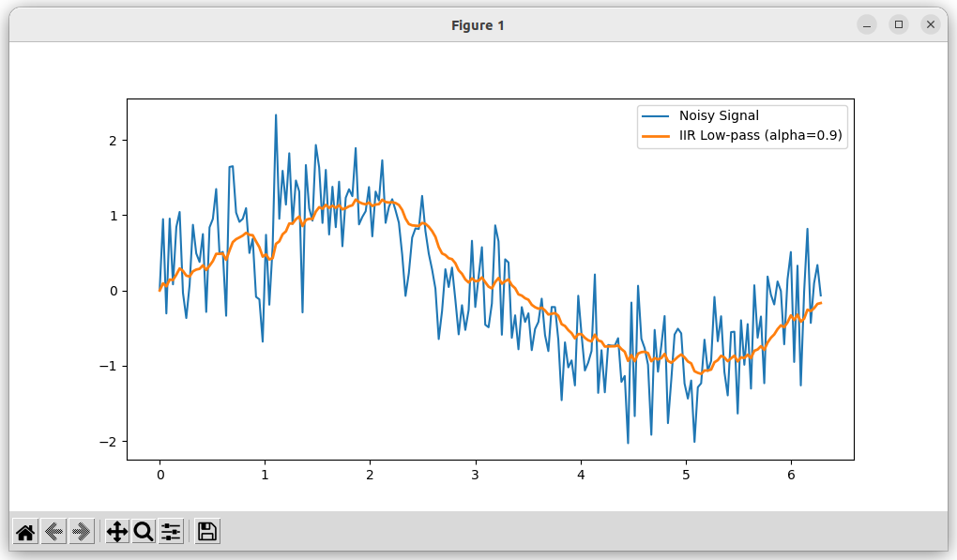Save the figure using the floppy disk icon
Screen dimensions: 957x560
(207, 532)
